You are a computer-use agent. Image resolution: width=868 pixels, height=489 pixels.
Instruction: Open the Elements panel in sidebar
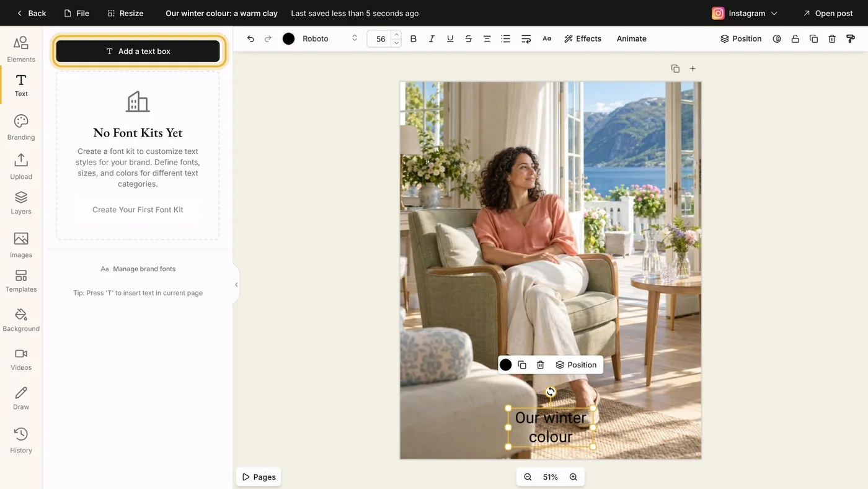tap(21, 49)
